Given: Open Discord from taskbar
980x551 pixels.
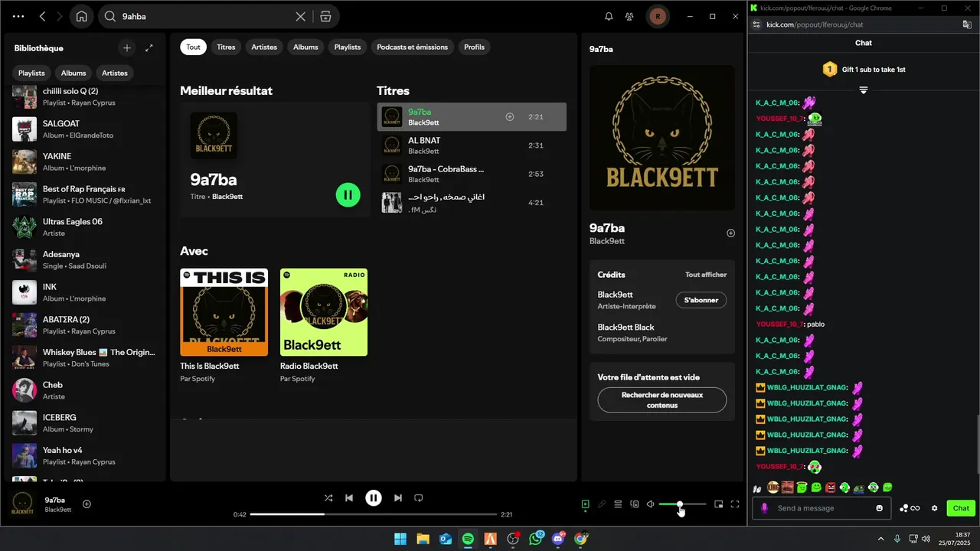Looking at the screenshot, I should pyautogui.click(x=558, y=540).
